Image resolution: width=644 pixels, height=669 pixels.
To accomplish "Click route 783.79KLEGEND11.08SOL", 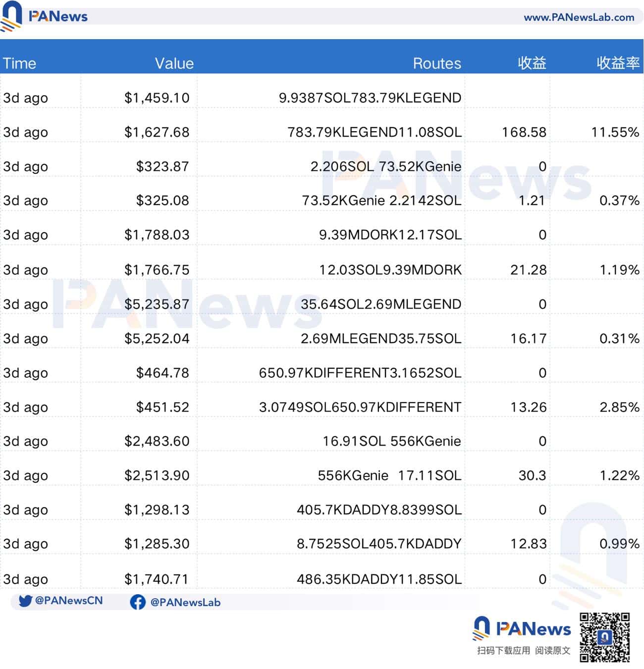I will pyautogui.click(x=375, y=132).
